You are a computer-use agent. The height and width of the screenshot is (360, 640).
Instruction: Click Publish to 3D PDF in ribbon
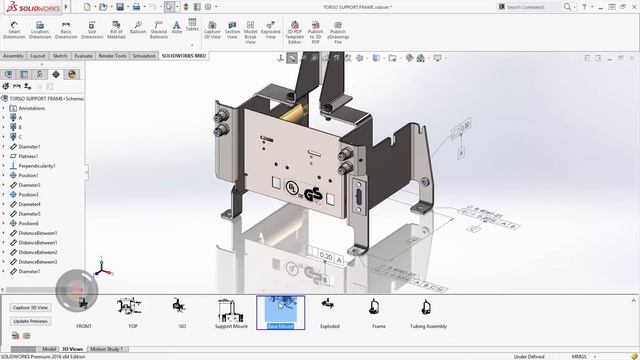point(316,33)
